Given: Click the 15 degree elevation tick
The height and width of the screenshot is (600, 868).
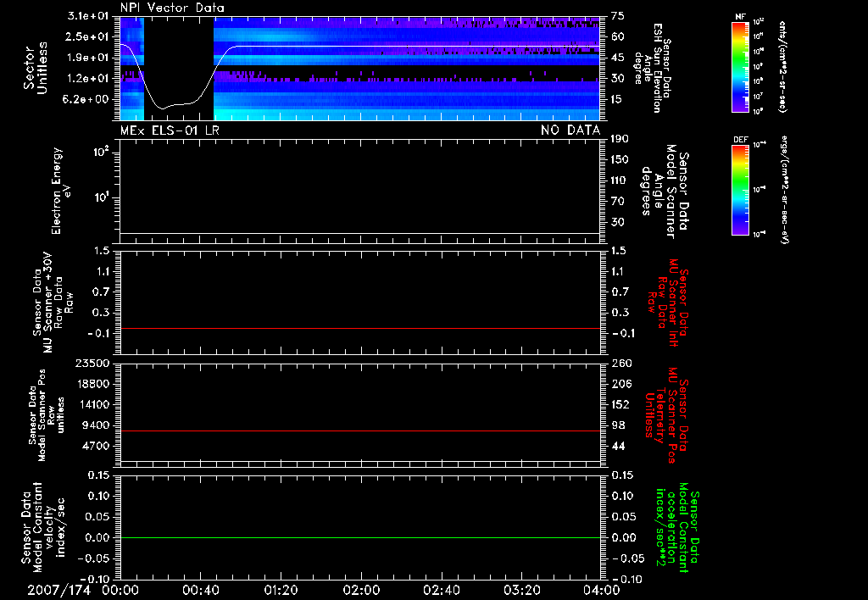Looking at the screenshot, I should (x=617, y=99).
